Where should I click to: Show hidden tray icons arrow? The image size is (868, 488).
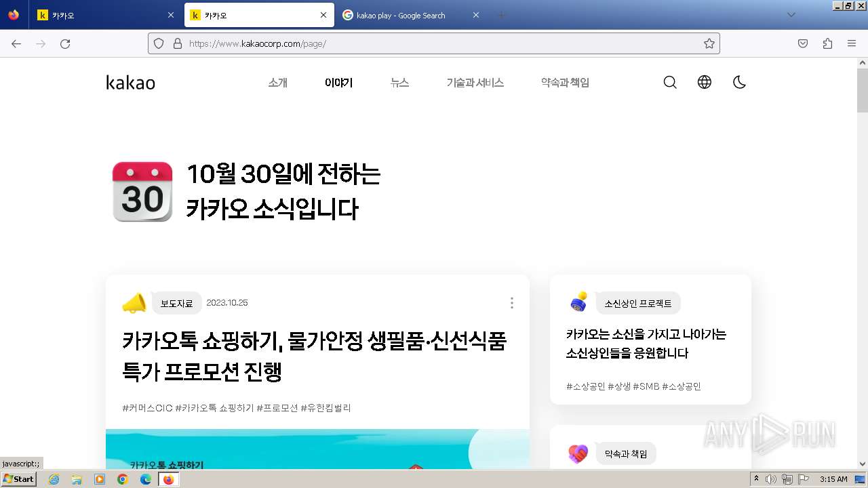756,479
